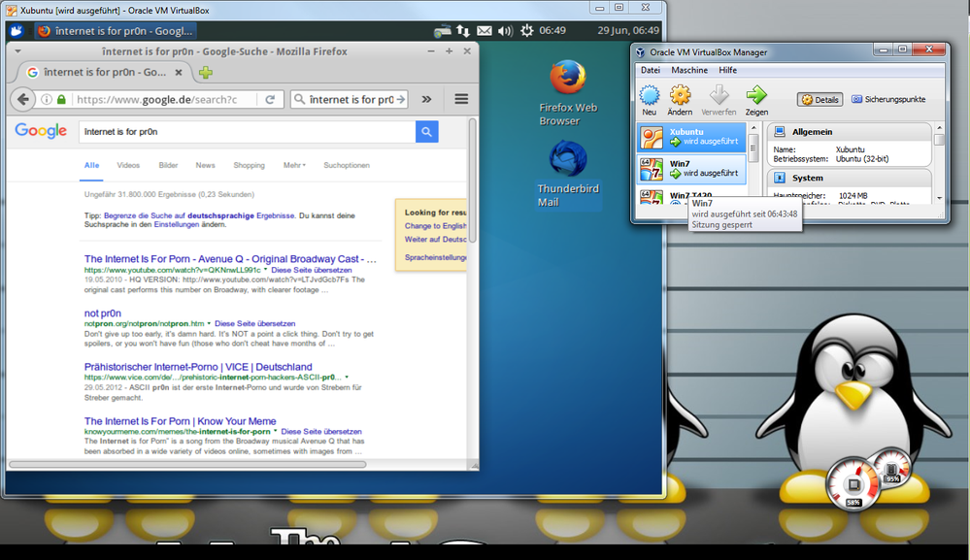
Task: Open dropdown arrow beside the knowyourmeme.com result URL
Action: [x=276, y=432]
